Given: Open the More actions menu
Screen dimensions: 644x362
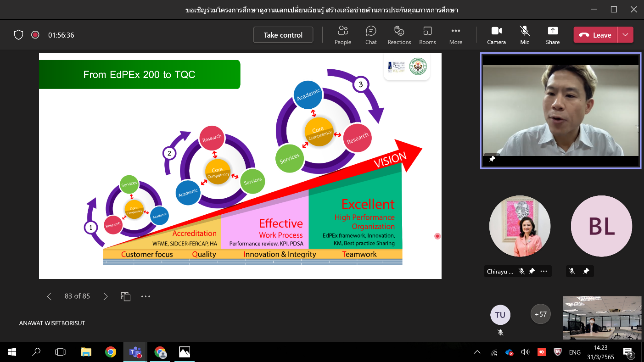Looking at the screenshot, I should tap(455, 35).
